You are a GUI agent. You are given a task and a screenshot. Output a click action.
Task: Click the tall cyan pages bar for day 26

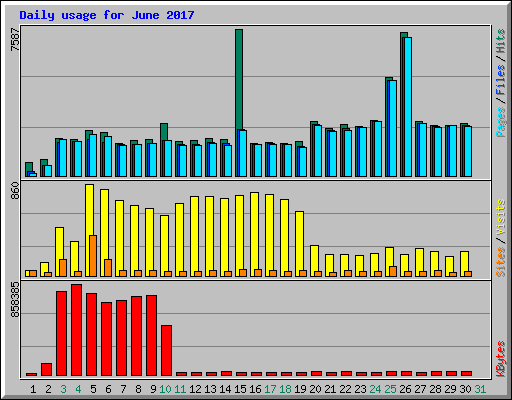click(x=407, y=107)
